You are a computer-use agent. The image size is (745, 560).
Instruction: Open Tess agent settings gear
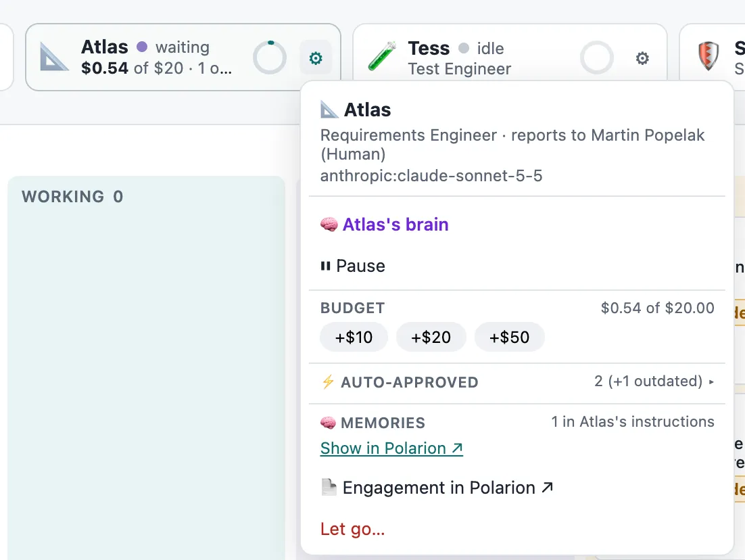click(642, 58)
